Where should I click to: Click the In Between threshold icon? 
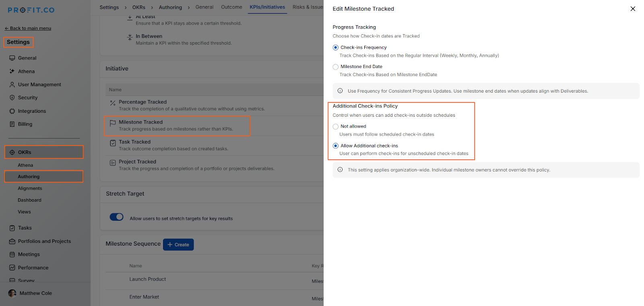pyautogui.click(x=130, y=37)
